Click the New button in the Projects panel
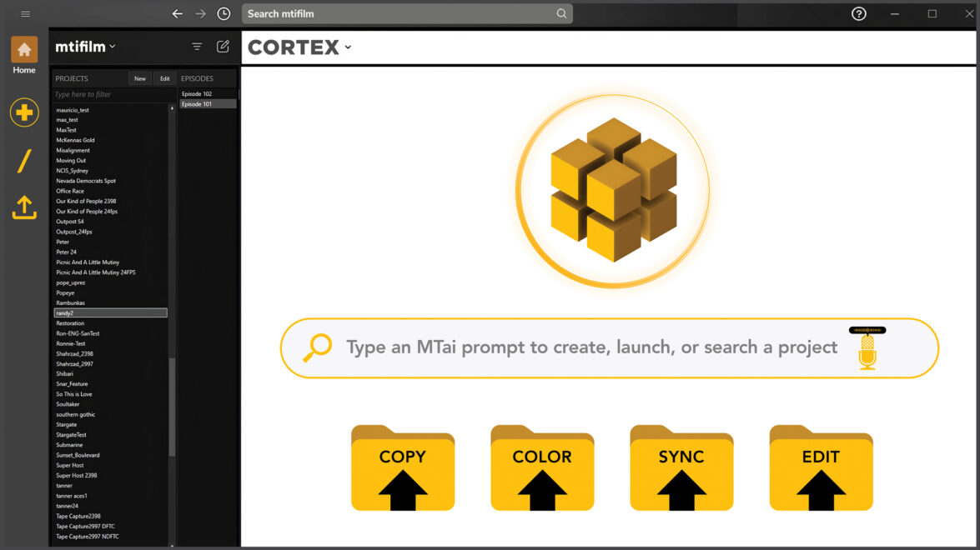Screen dimensions: 980x550 pyautogui.click(x=139, y=77)
